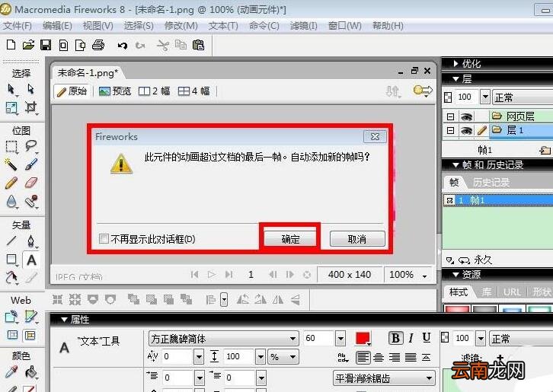Select the Eraser tool
This screenshot has height=392, width=553.
click(31, 183)
